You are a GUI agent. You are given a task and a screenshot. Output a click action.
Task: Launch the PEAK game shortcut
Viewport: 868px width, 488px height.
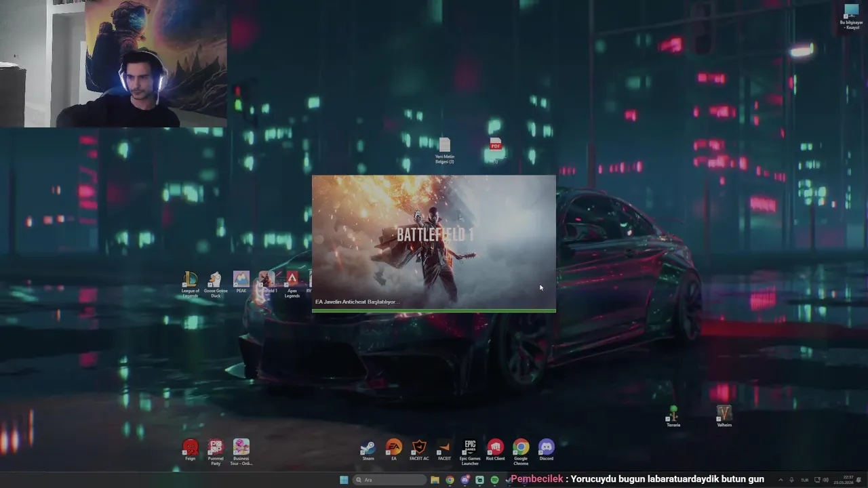tap(241, 281)
